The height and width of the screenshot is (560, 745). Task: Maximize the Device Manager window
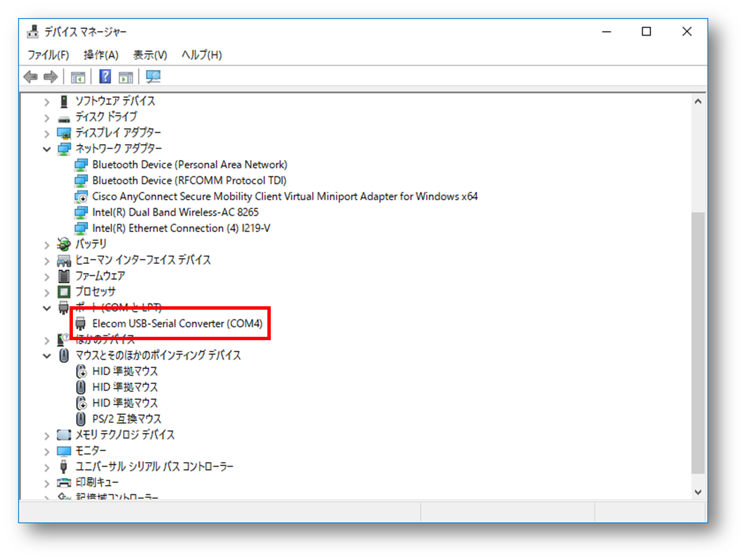pyautogui.click(x=646, y=32)
